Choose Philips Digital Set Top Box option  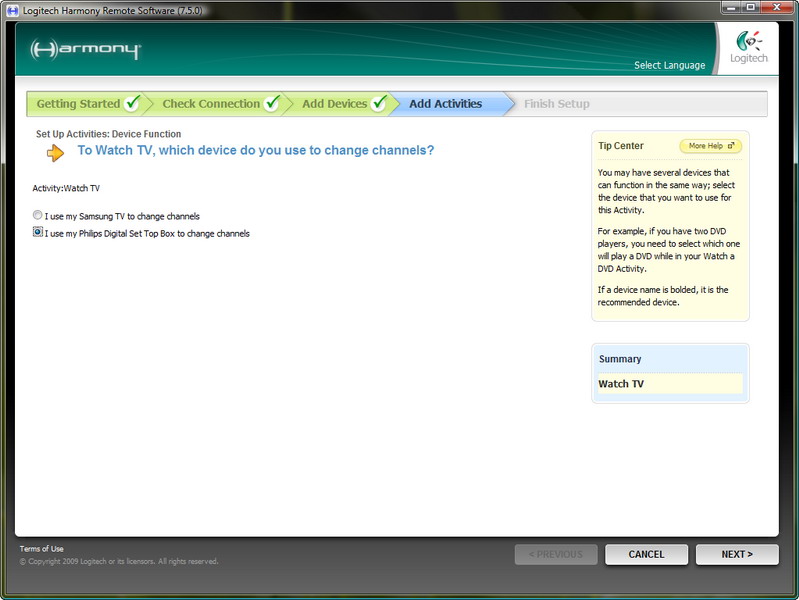pyautogui.click(x=38, y=233)
